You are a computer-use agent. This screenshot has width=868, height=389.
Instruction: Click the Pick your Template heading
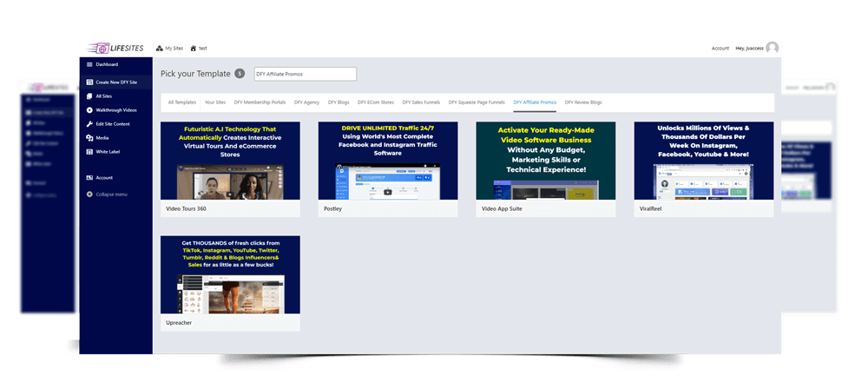pyautogui.click(x=195, y=74)
